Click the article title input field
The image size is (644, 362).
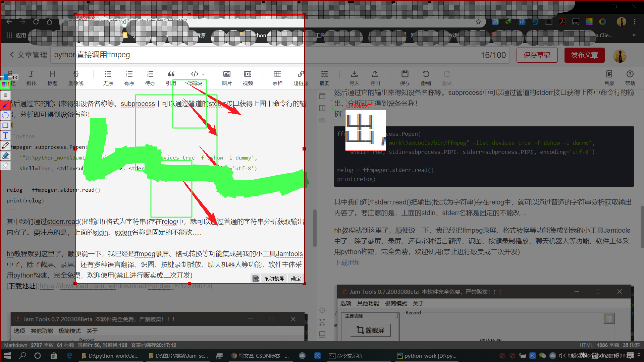(280, 55)
